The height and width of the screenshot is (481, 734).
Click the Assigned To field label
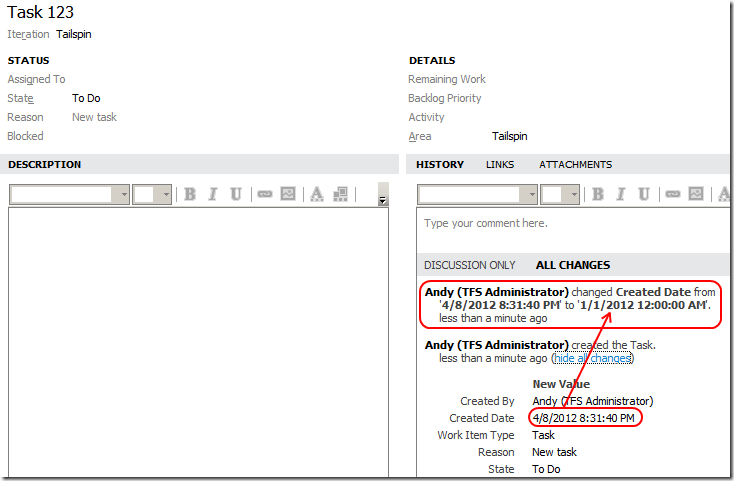[x=36, y=79]
